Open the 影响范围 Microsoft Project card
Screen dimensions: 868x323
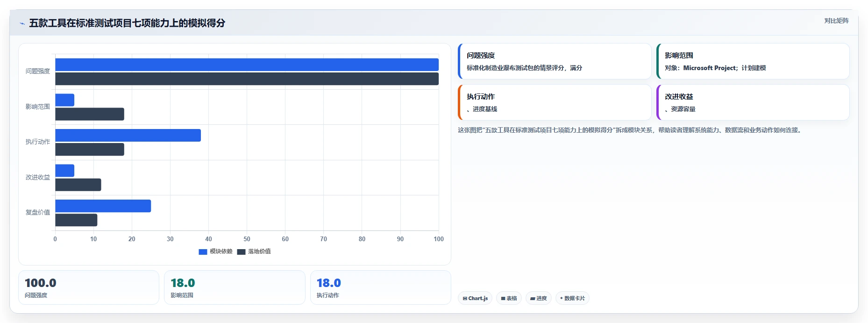(753, 61)
